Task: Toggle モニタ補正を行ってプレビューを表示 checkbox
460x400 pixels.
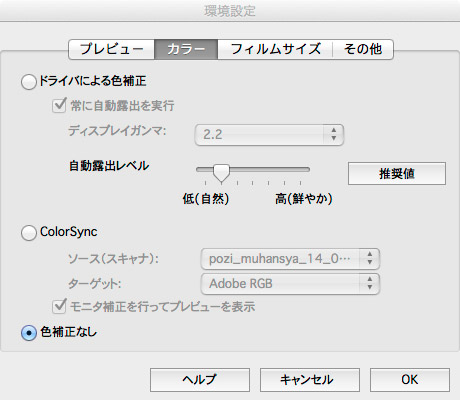Action: coord(59,307)
